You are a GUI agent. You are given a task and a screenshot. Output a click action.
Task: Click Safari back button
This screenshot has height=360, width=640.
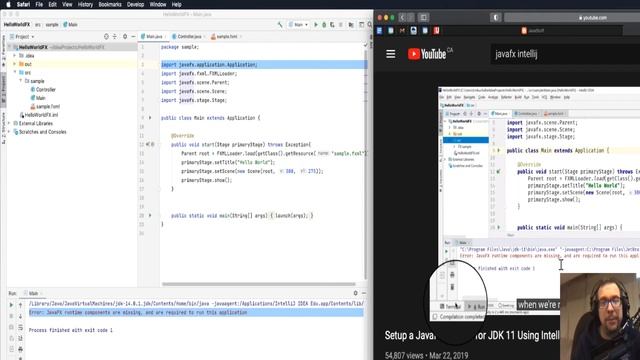(402, 18)
